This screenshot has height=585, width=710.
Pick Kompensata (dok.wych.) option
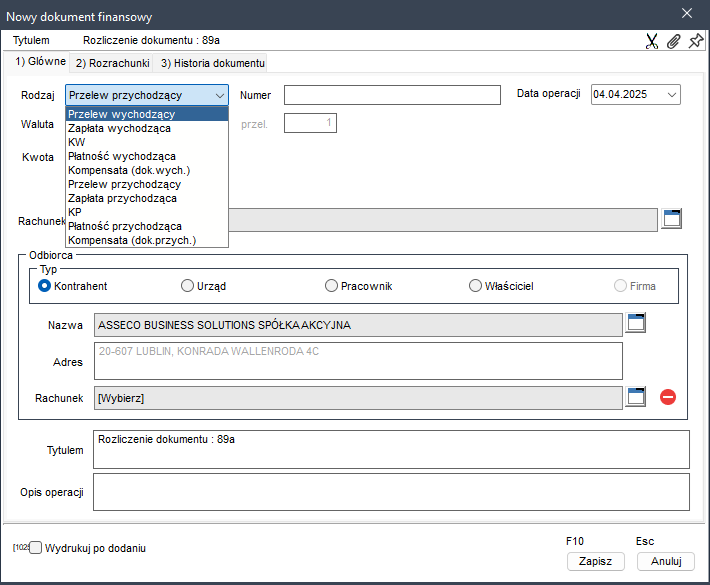[147, 170]
